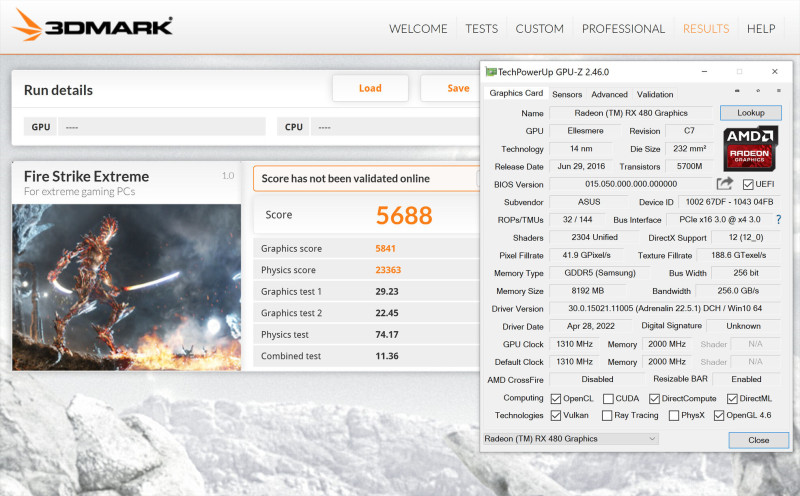The image size is (800, 496).
Task: Enable the CUDA checkbox
Action: tap(608, 399)
